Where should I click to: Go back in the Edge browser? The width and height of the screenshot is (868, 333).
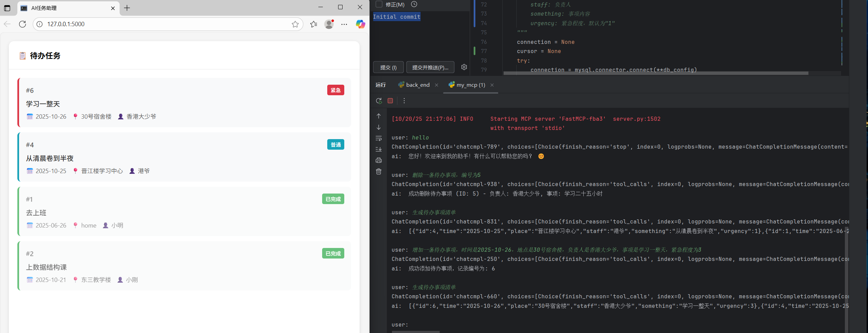pos(7,24)
